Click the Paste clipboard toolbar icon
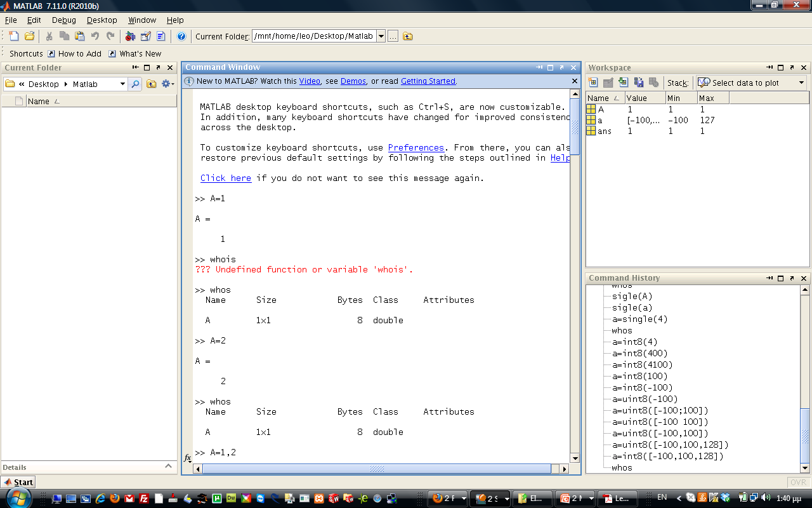The image size is (812, 508). [80, 36]
